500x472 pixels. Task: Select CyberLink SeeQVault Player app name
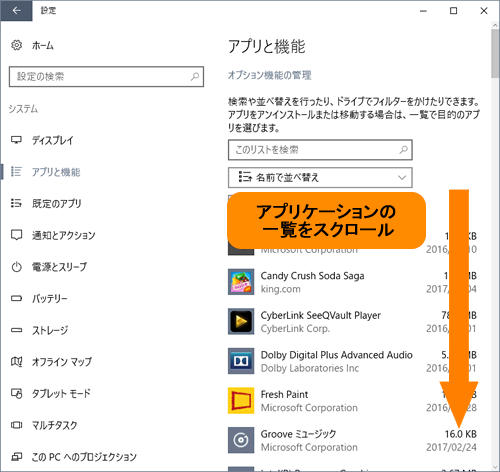pos(321,315)
